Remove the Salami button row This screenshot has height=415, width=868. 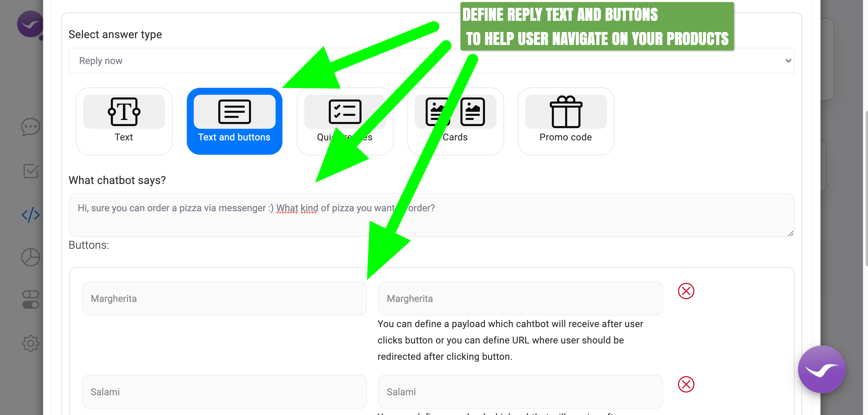(686, 384)
